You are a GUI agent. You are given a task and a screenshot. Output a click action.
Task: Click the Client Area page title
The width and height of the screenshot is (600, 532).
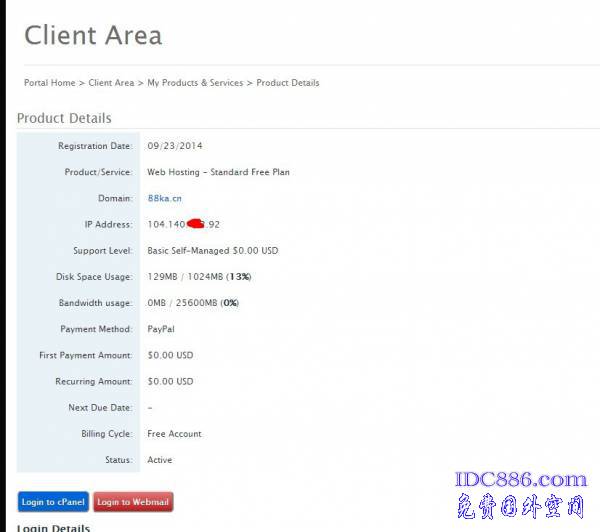93,36
